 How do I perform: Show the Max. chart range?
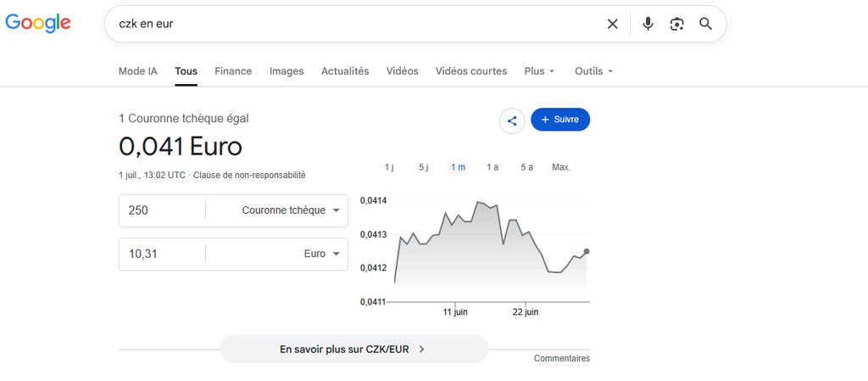tap(561, 167)
